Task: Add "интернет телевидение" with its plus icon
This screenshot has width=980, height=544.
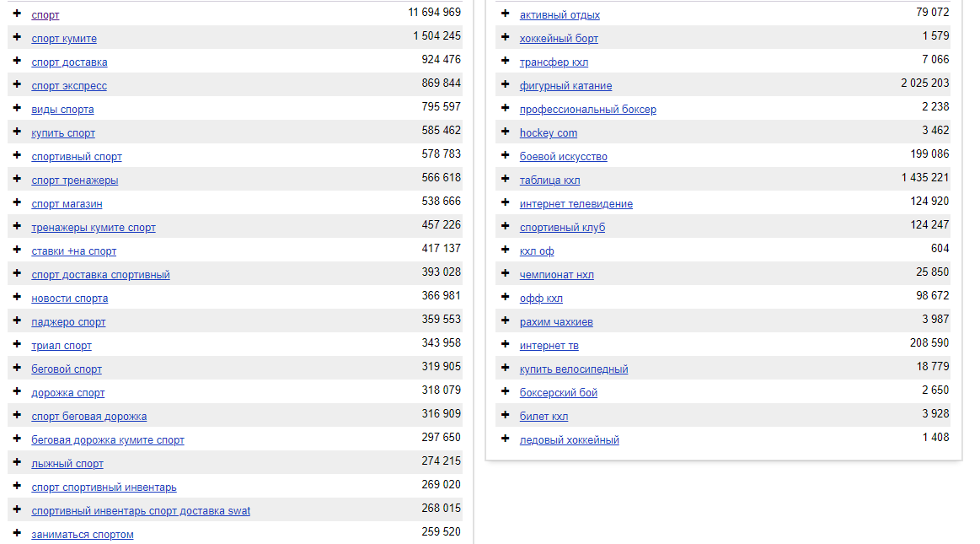Action: tap(505, 203)
